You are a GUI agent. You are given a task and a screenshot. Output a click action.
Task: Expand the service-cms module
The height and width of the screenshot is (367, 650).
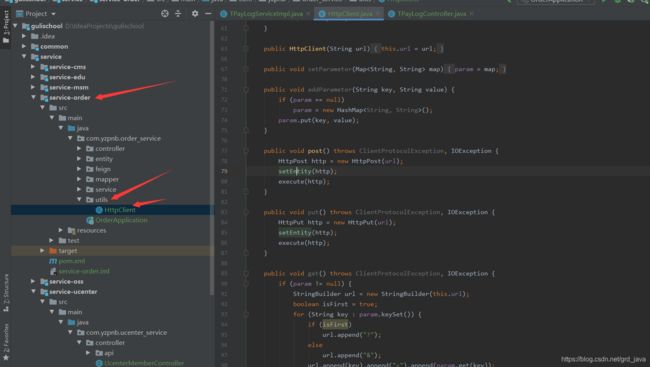[x=33, y=67]
